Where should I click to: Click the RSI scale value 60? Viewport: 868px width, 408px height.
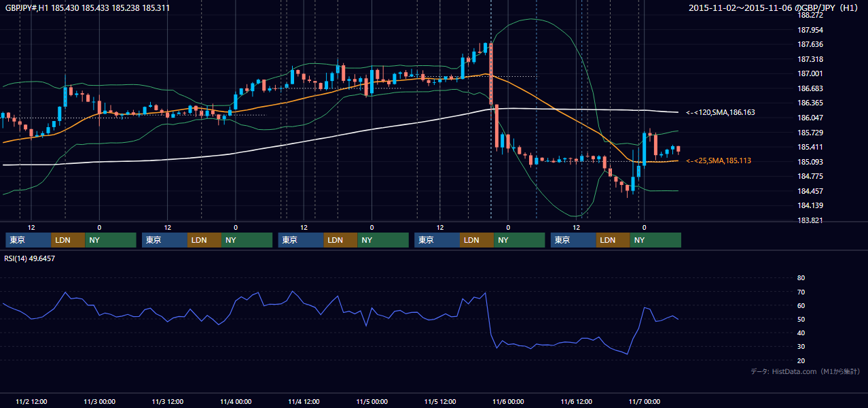click(801, 305)
